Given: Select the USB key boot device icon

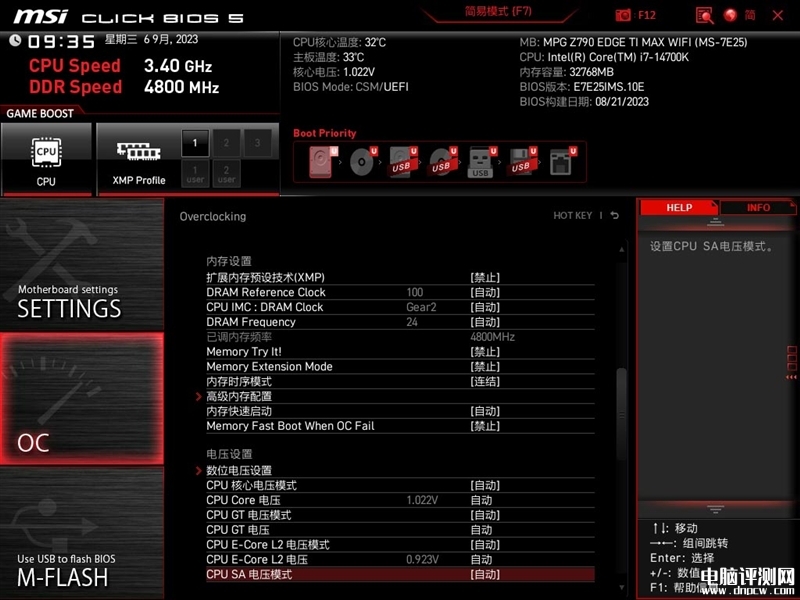Looking at the screenshot, I should [482, 162].
